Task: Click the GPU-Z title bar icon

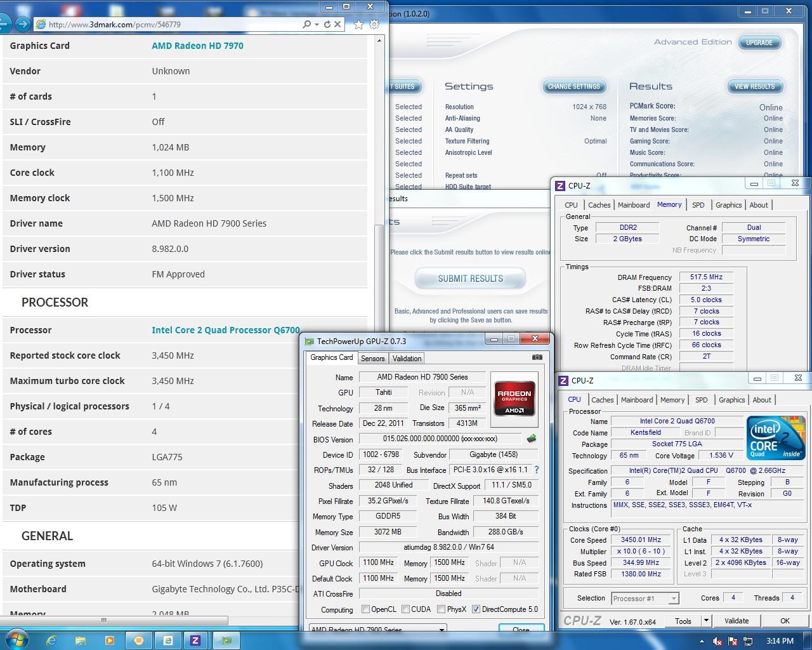Action: click(x=310, y=341)
